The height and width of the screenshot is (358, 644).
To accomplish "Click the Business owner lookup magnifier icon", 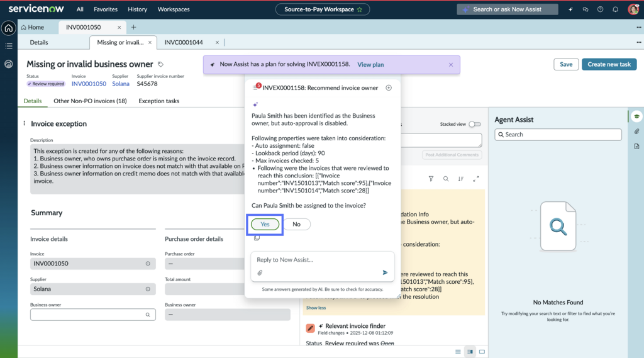I will pos(148,315).
